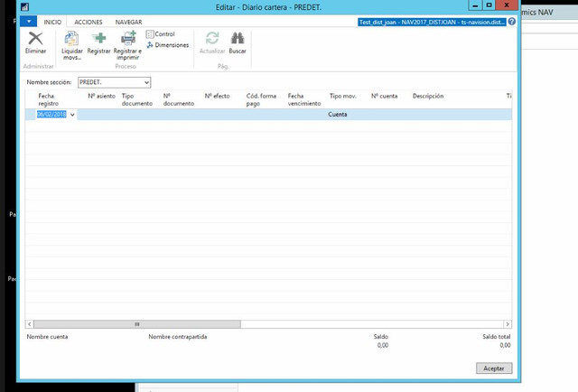
Task: Click the Test_dist_joan server name label
Action: point(432,22)
